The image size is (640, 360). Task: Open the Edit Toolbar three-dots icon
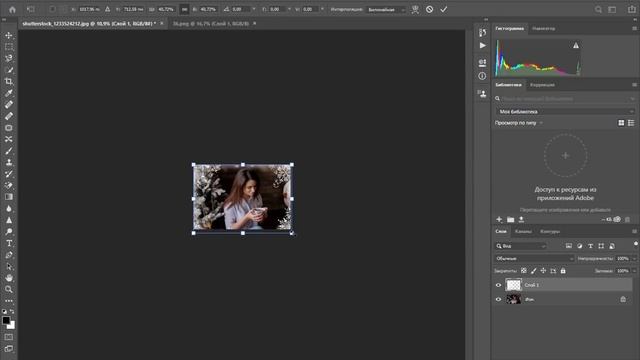(9, 301)
